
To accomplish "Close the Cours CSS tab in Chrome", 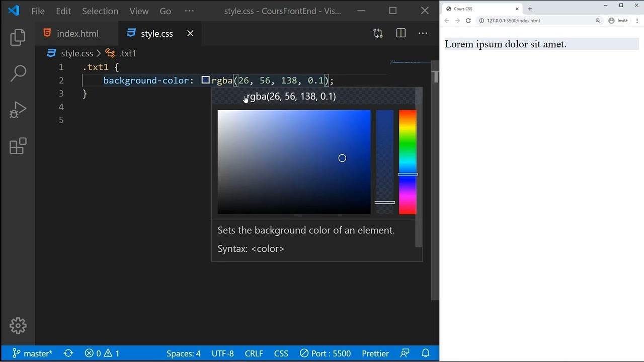I will pos(517,9).
